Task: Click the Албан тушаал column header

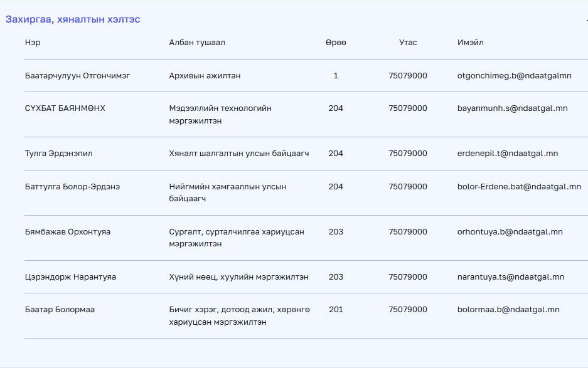Action: pyautogui.click(x=196, y=43)
